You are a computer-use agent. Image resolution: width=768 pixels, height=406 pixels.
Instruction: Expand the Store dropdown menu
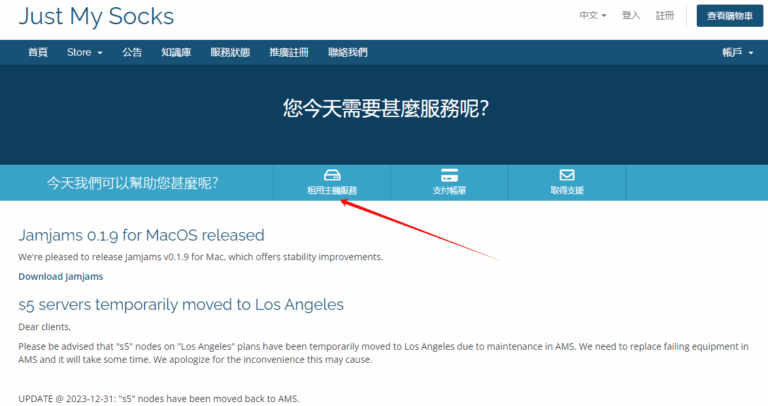84,52
